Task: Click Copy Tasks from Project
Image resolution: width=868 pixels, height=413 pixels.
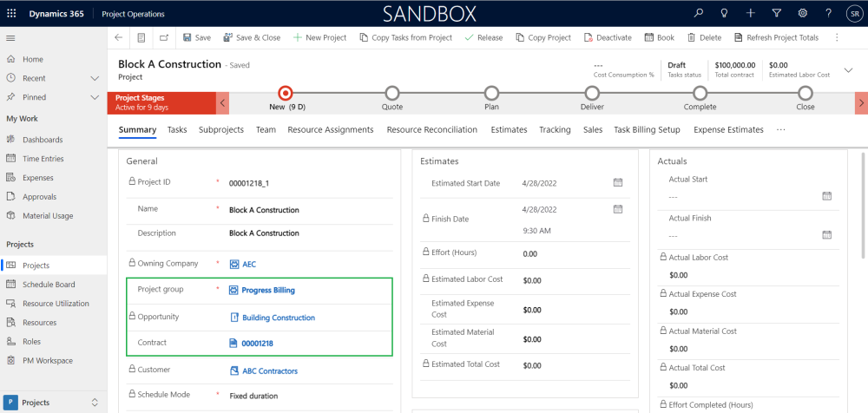Action: point(405,37)
